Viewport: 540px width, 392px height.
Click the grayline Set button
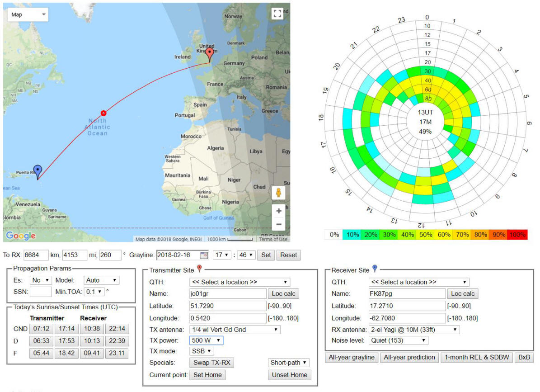(x=266, y=255)
